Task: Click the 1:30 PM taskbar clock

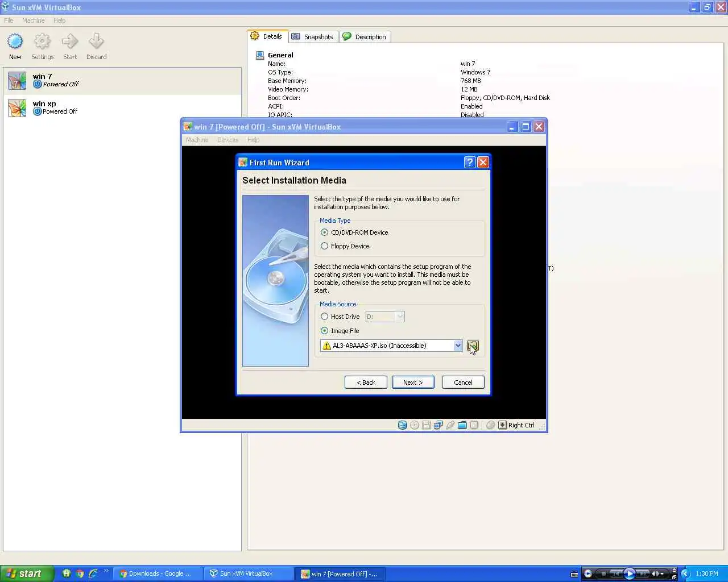Action: click(x=707, y=573)
